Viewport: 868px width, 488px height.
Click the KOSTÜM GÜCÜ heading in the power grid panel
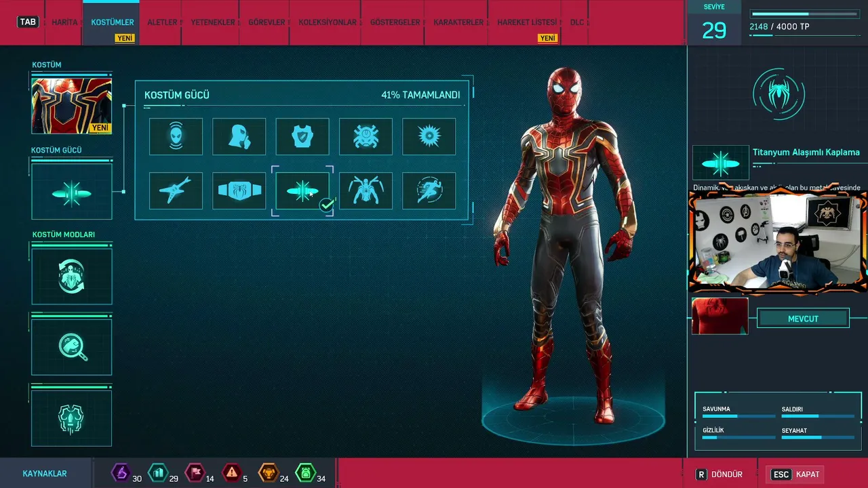point(177,95)
